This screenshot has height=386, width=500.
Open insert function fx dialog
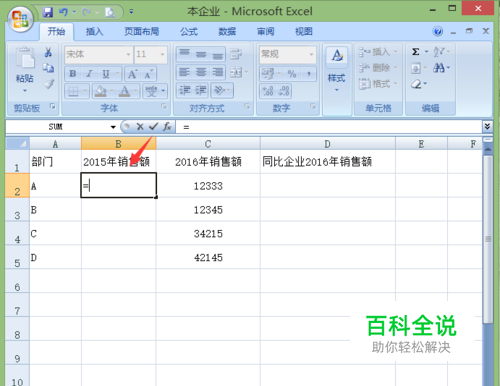click(x=167, y=127)
